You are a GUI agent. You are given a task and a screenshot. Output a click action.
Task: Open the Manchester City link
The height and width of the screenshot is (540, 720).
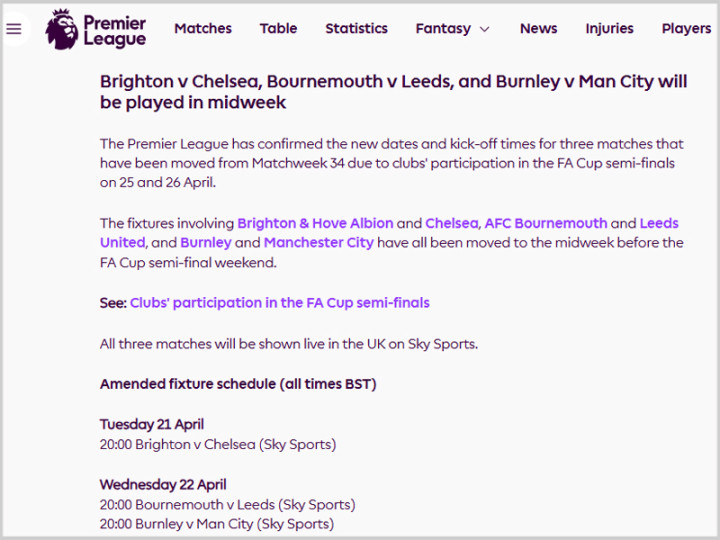319,242
